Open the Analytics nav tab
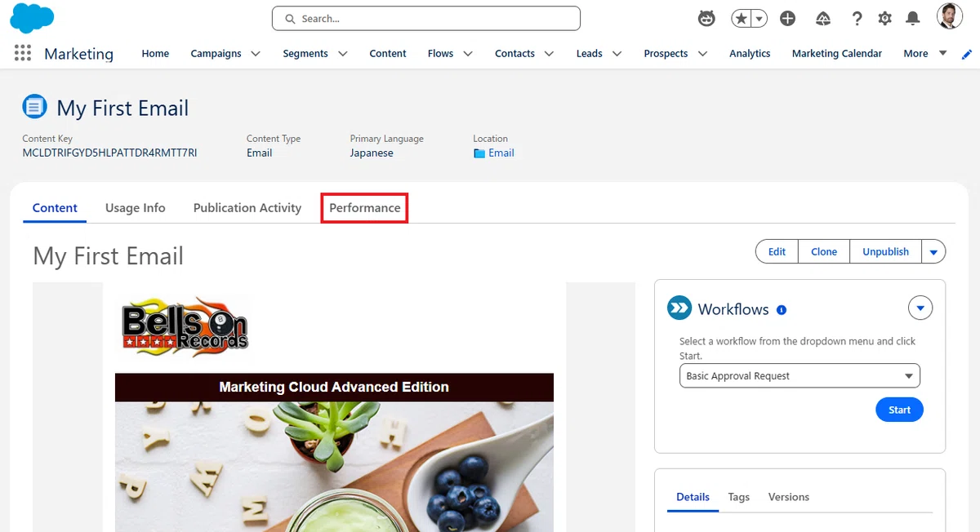This screenshot has height=532, width=980. pos(750,54)
